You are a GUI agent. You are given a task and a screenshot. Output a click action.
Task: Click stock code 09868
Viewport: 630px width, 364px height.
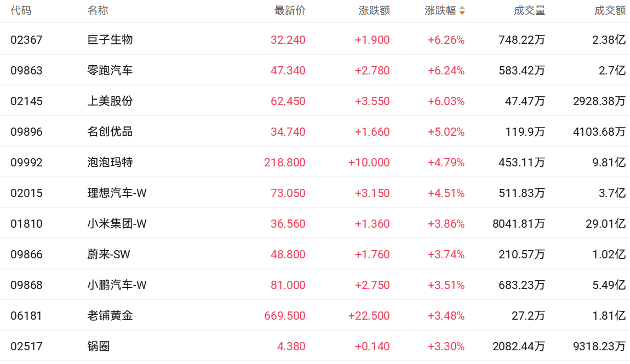(x=26, y=285)
